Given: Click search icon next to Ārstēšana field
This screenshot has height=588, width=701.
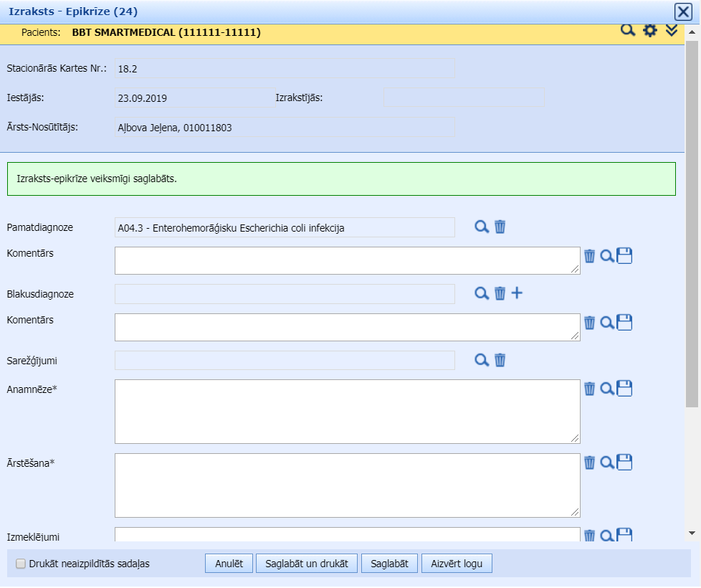Looking at the screenshot, I should [x=606, y=463].
